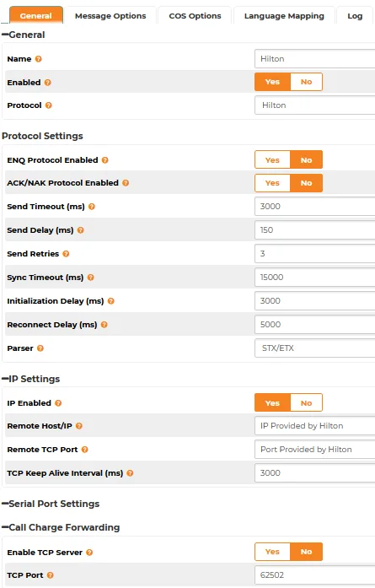
Task: Open help icon next to Enabled
Action: [x=47, y=83]
